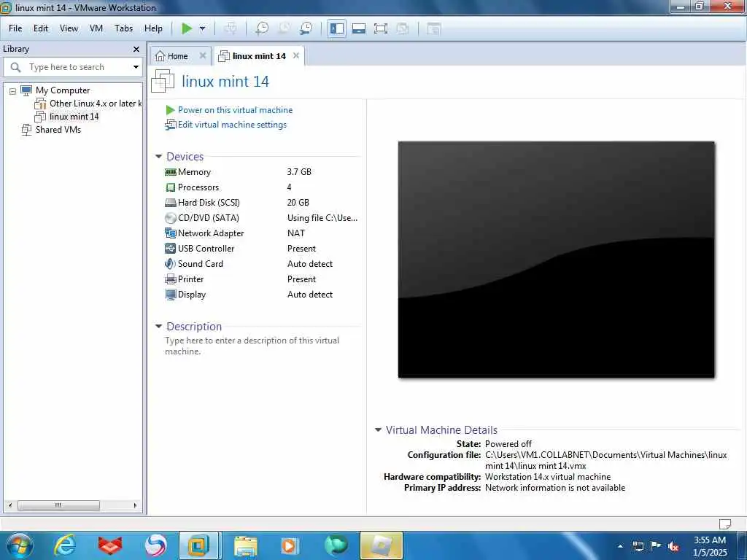
Task: Switch to the Home tab
Action: coord(177,56)
